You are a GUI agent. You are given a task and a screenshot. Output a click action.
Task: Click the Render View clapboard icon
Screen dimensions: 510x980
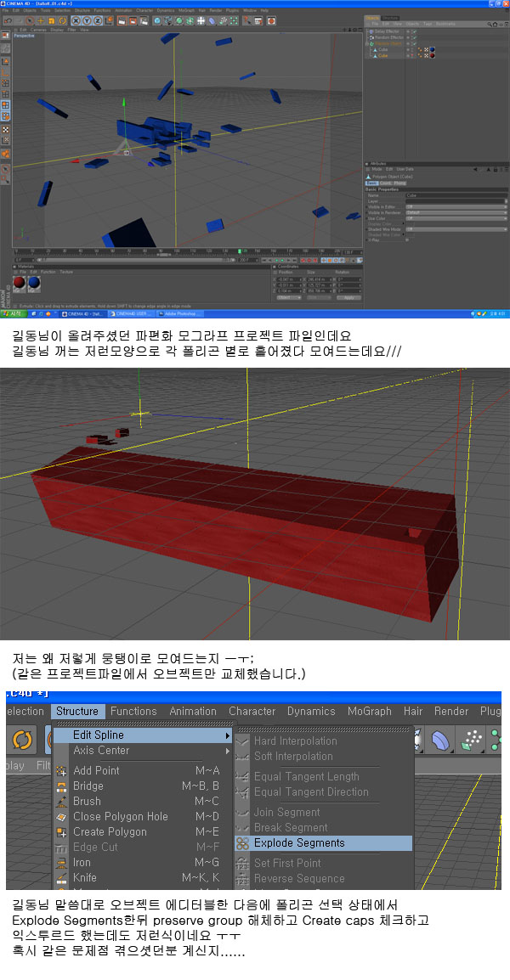[x=122, y=20]
